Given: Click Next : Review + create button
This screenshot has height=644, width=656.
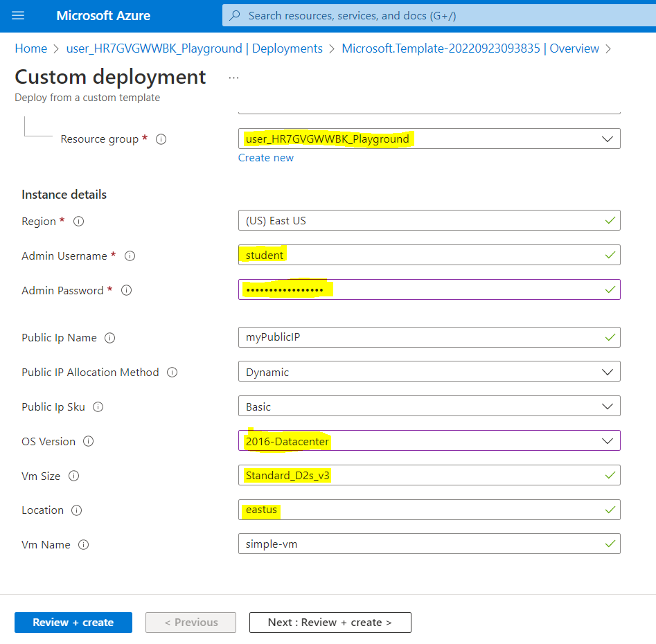Looking at the screenshot, I should 330,623.
